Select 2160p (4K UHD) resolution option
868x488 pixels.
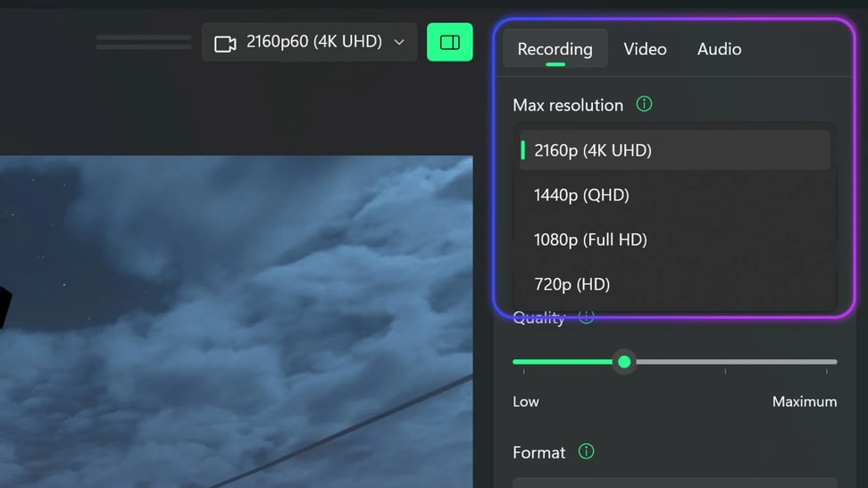coord(674,150)
